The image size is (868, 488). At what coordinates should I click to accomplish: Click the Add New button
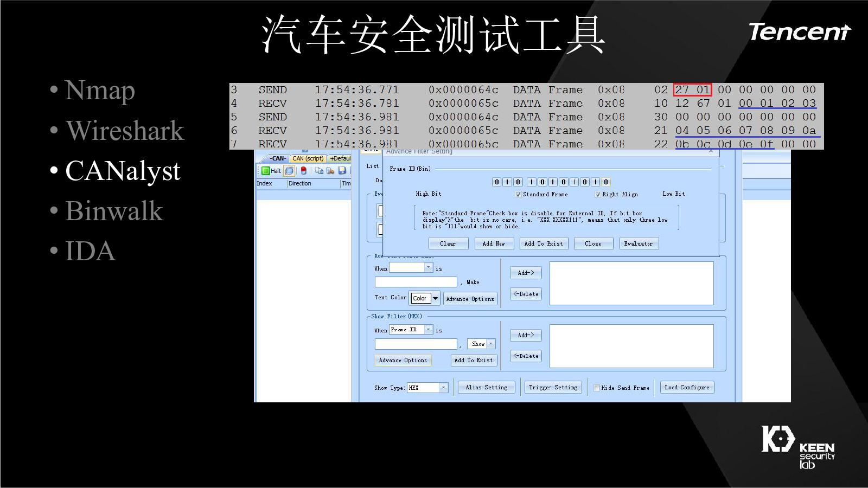pos(494,243)
